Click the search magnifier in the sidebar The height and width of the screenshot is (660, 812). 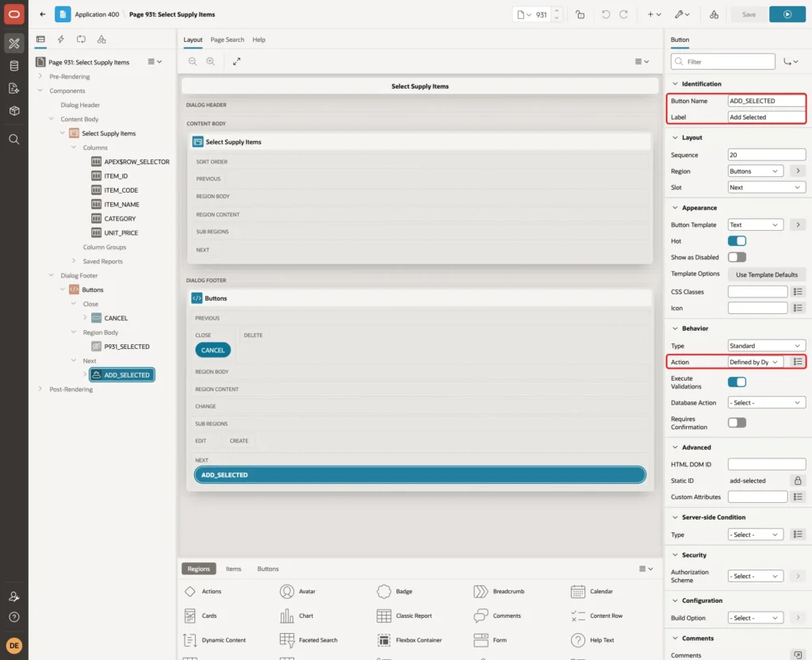click(x=14, y=140)
